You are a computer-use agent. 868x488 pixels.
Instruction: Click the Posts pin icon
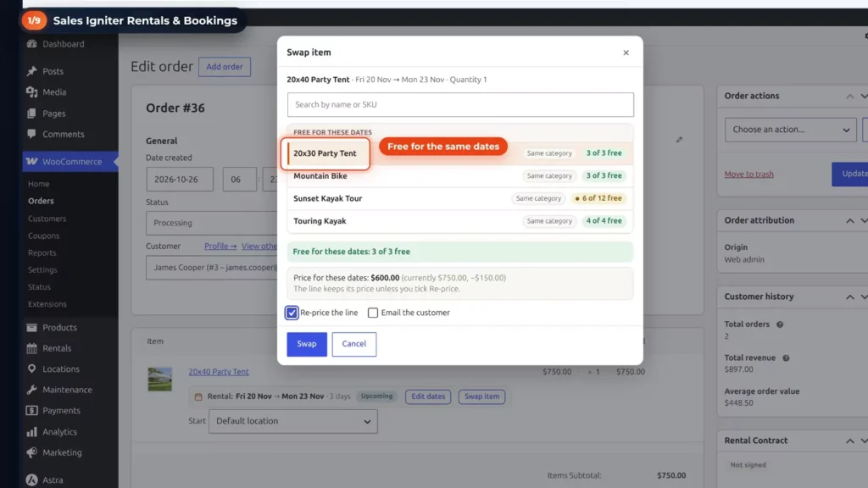[x=32, y=71]
